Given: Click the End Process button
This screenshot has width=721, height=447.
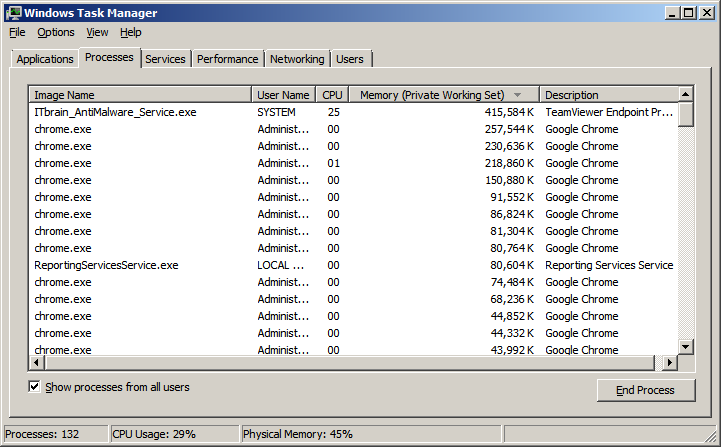Looking at the screenshot, I should [646, 390].
